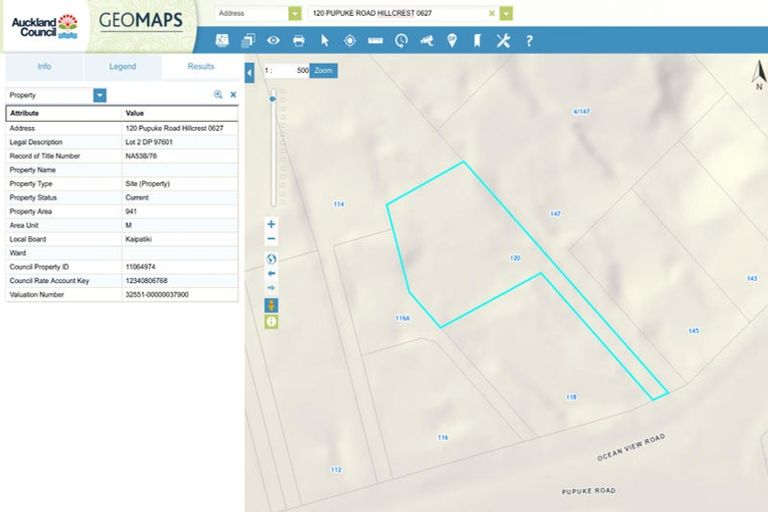Switch to the Info tab

click(44, 66)
